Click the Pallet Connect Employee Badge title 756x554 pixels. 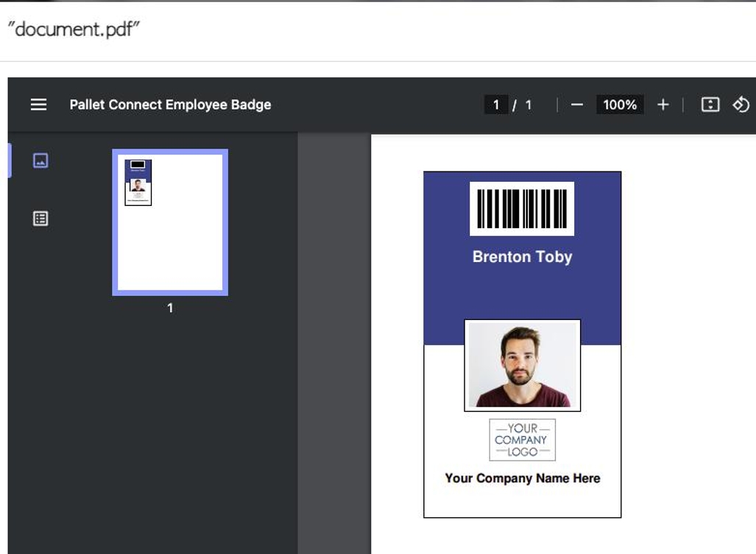point(170,104)
